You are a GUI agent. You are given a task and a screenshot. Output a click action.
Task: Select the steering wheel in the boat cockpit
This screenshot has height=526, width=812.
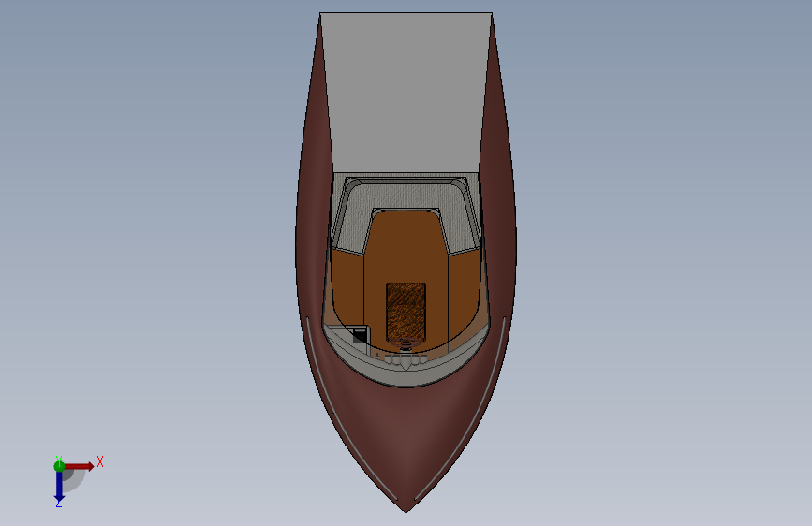tap(406, 343)
